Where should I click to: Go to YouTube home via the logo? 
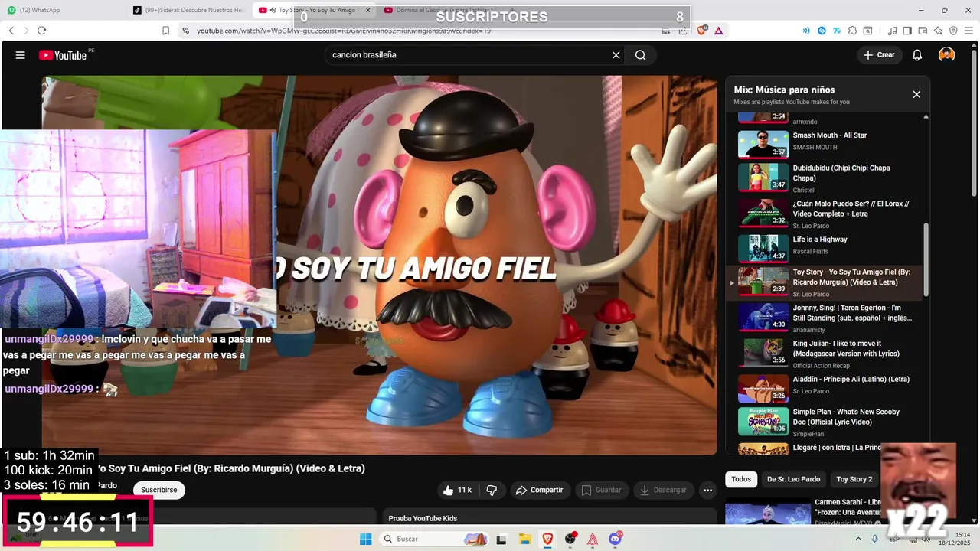[x=63, y=55]
